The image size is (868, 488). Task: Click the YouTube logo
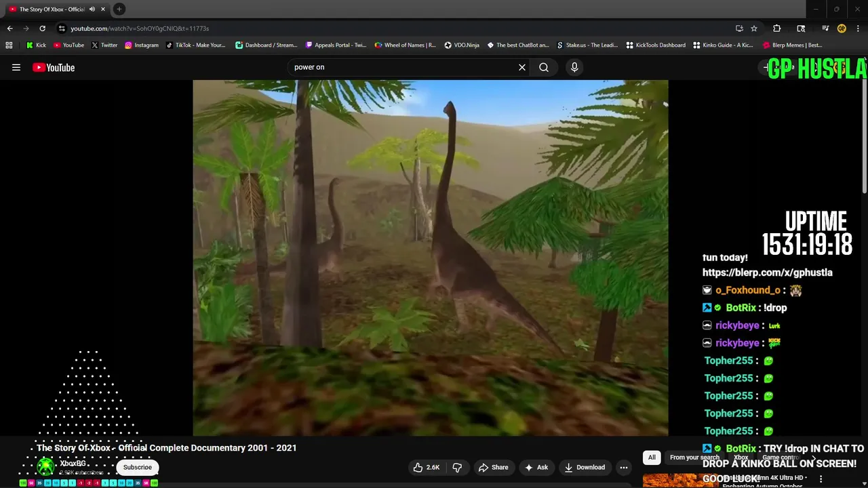[54, 67]
